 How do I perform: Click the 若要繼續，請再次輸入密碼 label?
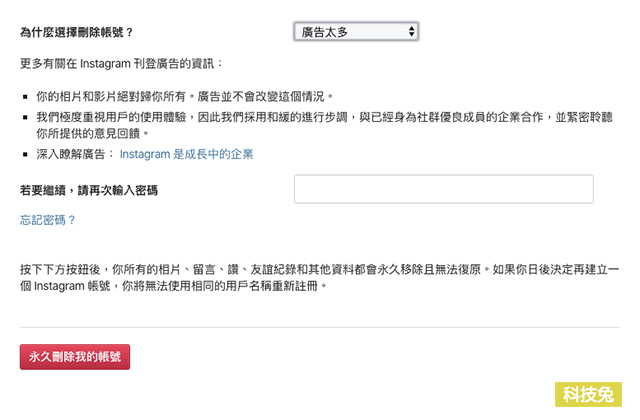(x=89, y=190)
